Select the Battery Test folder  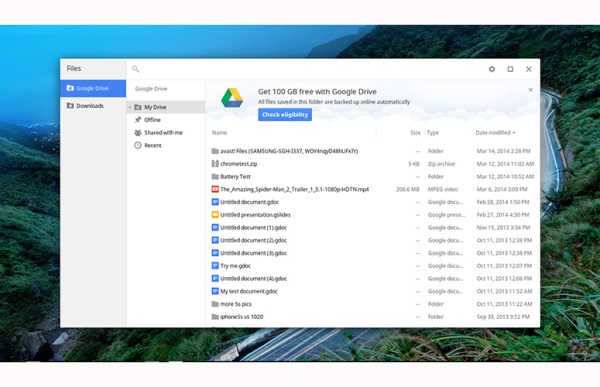coord(373,176)
